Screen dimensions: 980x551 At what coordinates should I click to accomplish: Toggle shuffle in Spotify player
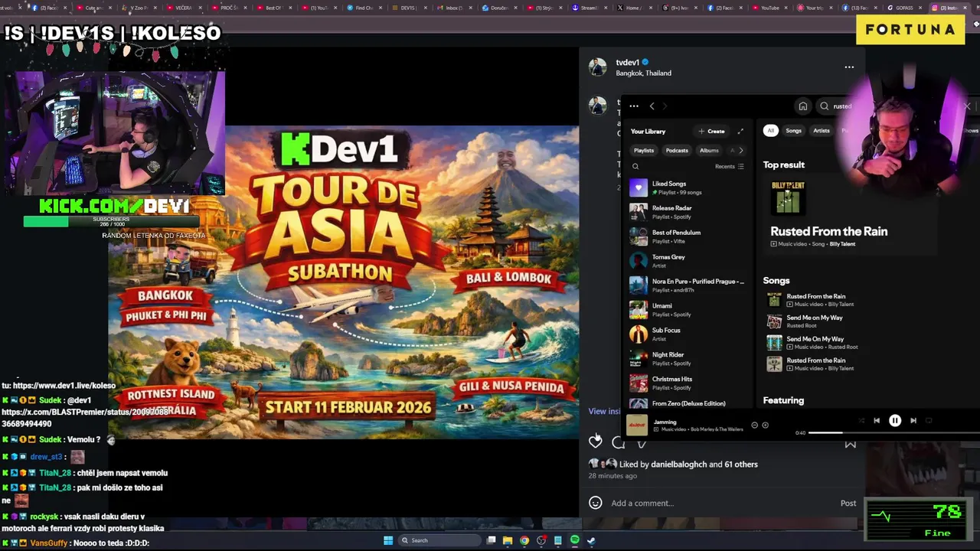pos(861,420)
